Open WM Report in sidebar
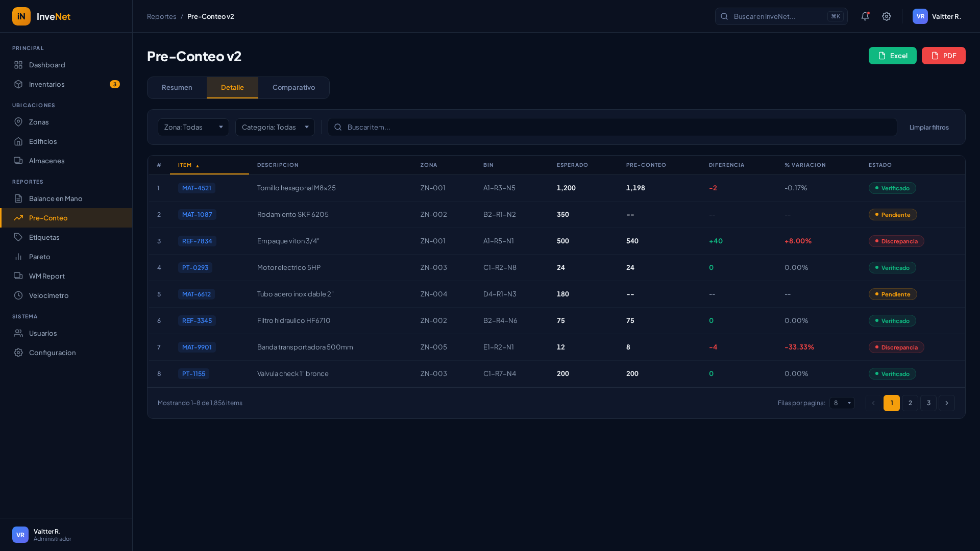The image size is (980, 551). coord(46,276)
